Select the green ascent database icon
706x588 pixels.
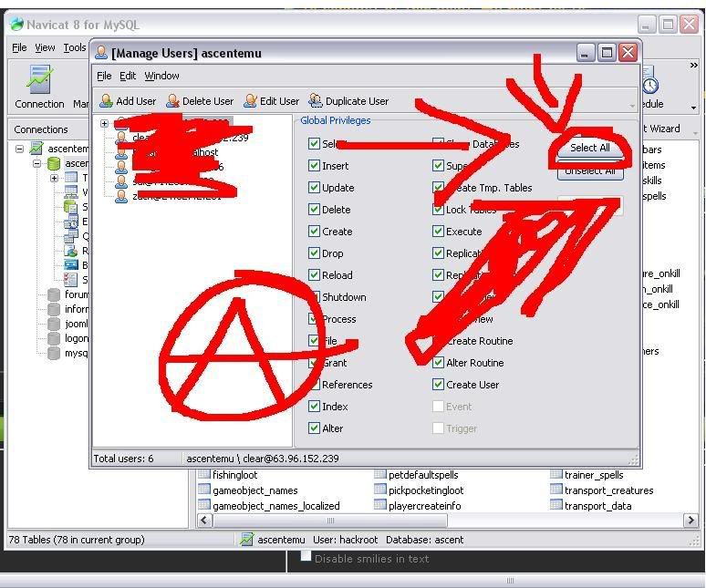54,163
